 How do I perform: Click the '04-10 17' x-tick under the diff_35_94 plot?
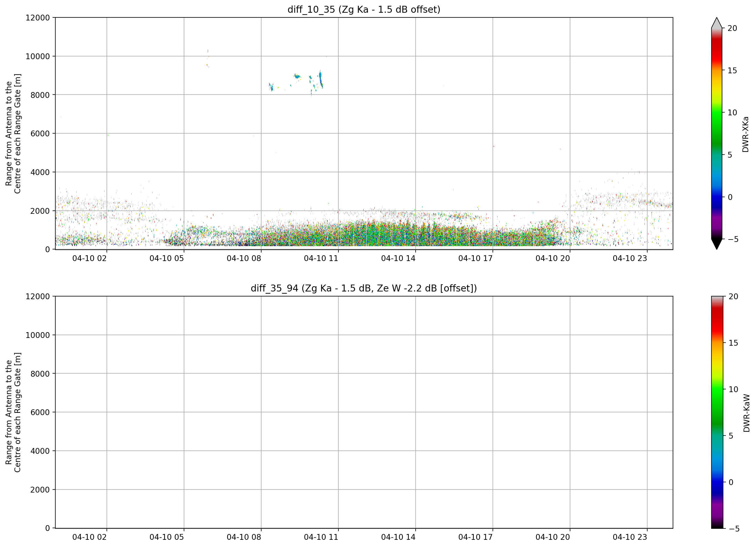click(475, 537)
